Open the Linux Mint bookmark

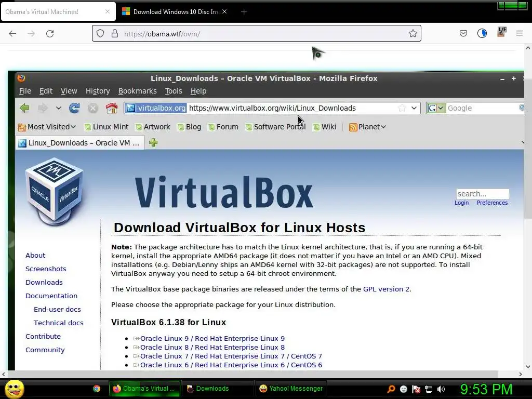[x=106, y=127]
